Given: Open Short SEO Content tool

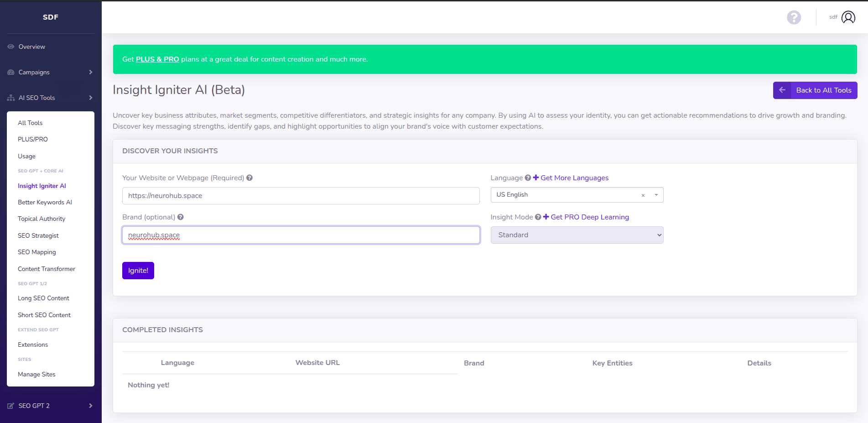Looking at the screenshot, I should tap(44, 315).
